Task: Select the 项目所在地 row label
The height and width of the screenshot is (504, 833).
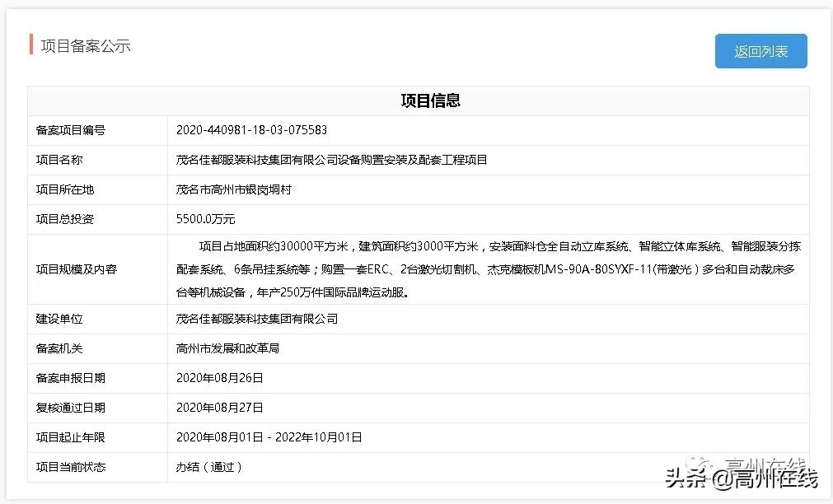Action: tap(67, 189)
